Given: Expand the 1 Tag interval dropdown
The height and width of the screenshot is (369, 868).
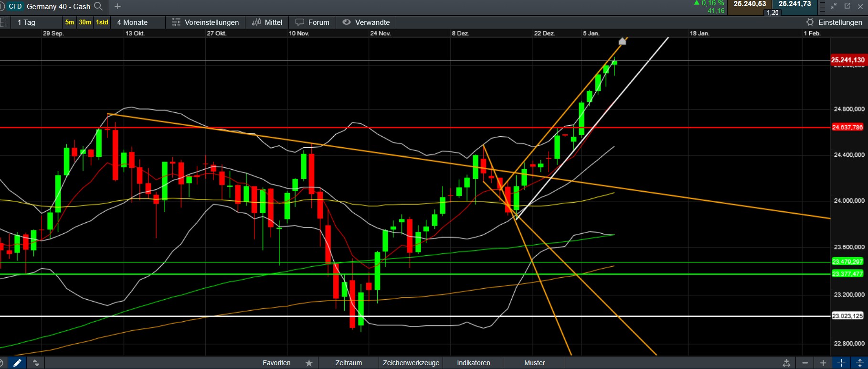Looking at the screenshot, I should tap(27, 22).
